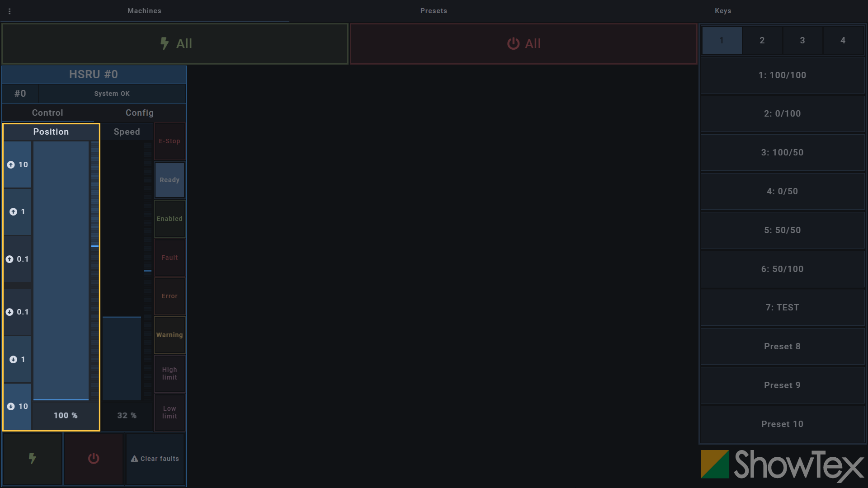
Task: Click the green lightning enable icon for HSRU #0
Action: click(33, 459)
